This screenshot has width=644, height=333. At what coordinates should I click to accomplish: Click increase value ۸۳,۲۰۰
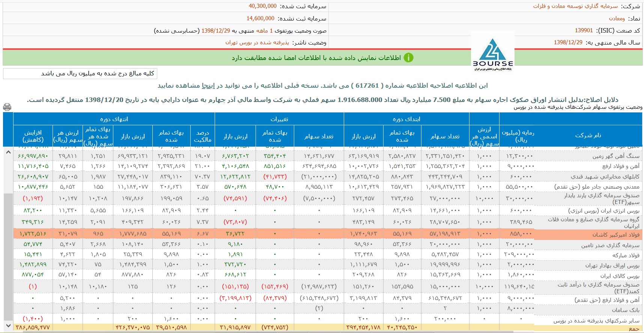(x=33, y=211)
